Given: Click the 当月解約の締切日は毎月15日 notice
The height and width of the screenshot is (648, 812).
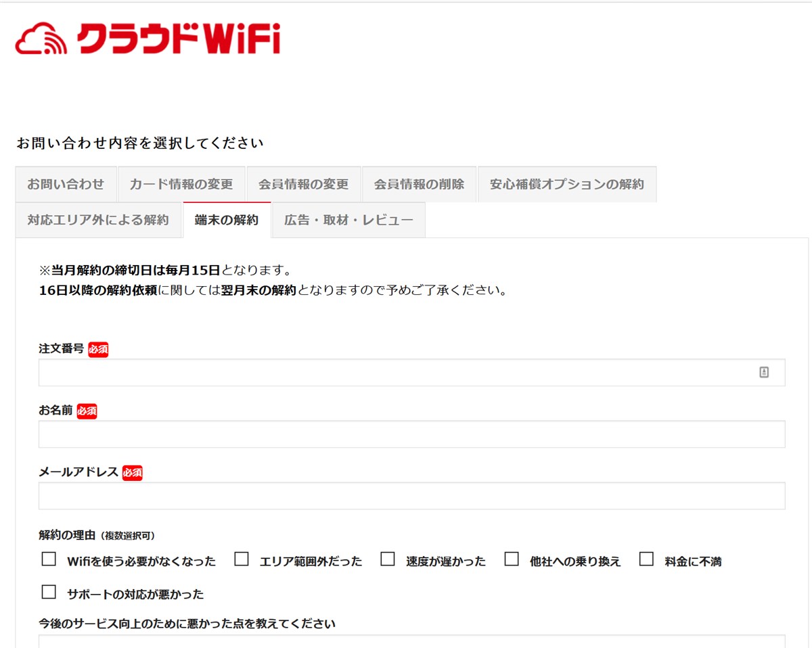Looking at the screenshot, I should click(165, 271).
